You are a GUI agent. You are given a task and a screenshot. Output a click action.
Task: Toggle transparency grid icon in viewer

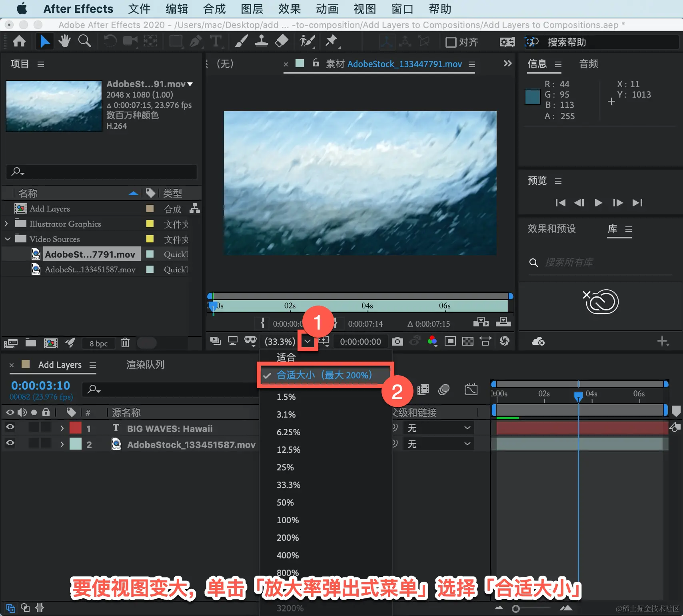point(467,341)
